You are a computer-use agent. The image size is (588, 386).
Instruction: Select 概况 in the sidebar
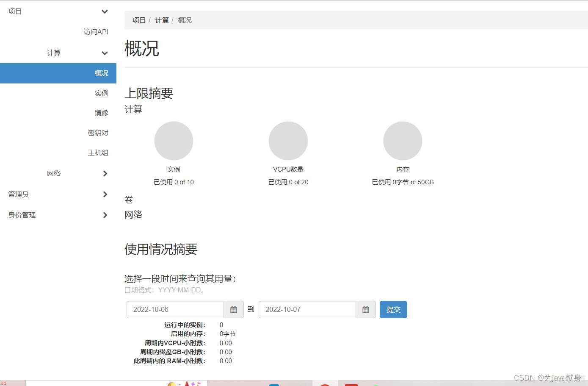click(58, 73)
